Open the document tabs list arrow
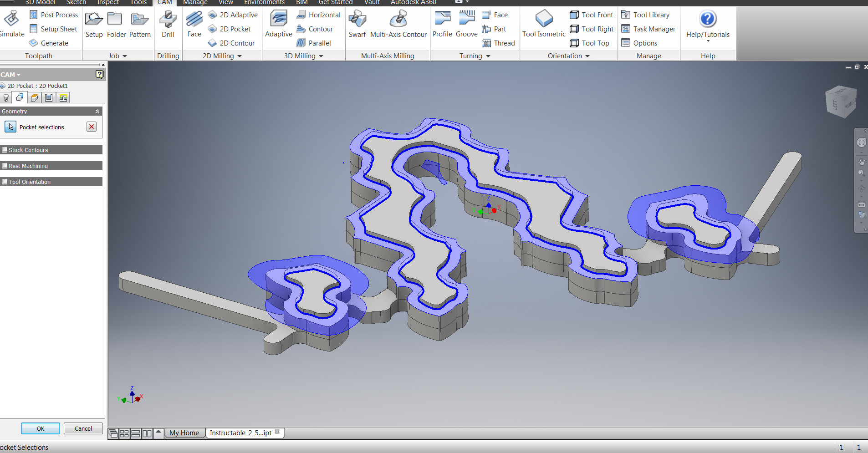 click(158, 433)
